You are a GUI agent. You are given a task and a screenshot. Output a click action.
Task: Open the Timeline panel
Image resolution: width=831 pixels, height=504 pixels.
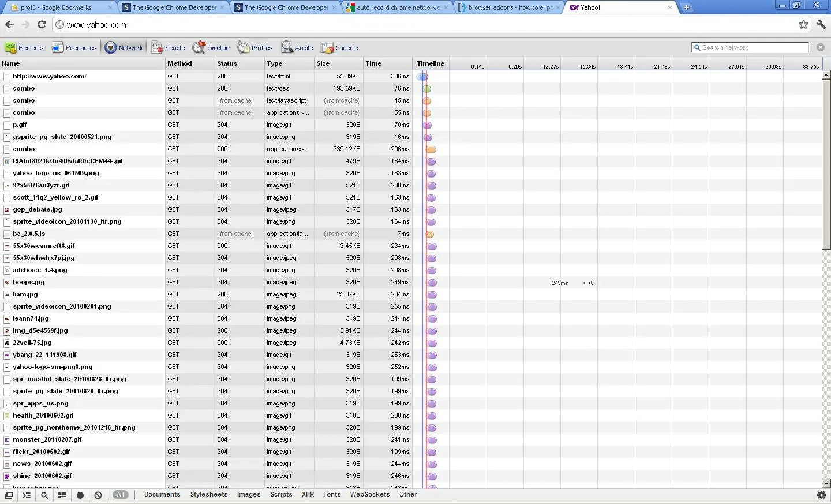[x=211, y=48]
